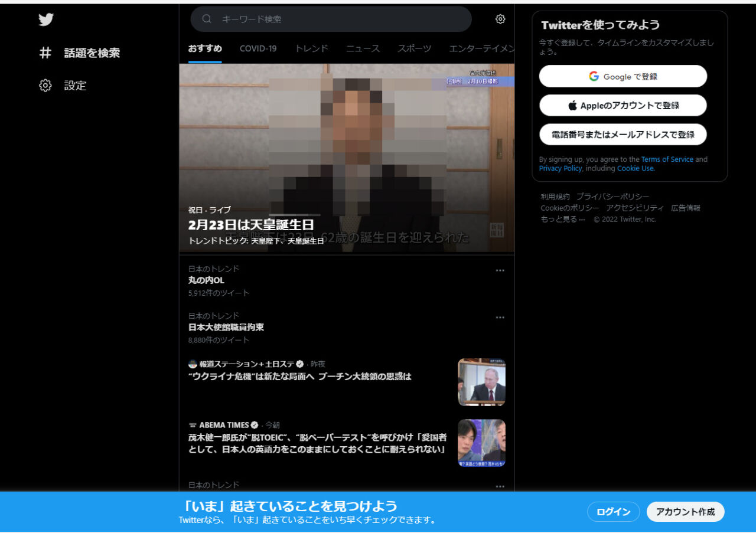Click the Twitter bird logo
The width and height of the screenshot is (756, 533).
pos(46,19)
